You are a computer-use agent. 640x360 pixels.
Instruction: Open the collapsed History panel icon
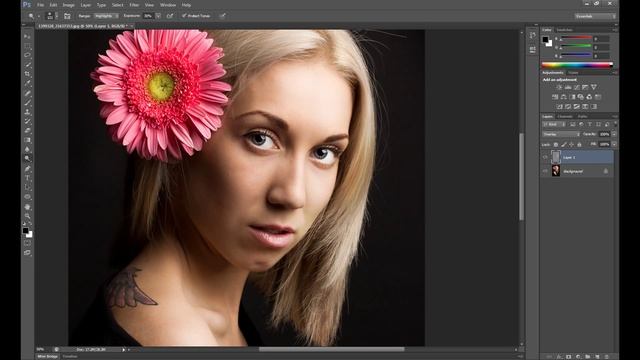click(x=532, y=36)
